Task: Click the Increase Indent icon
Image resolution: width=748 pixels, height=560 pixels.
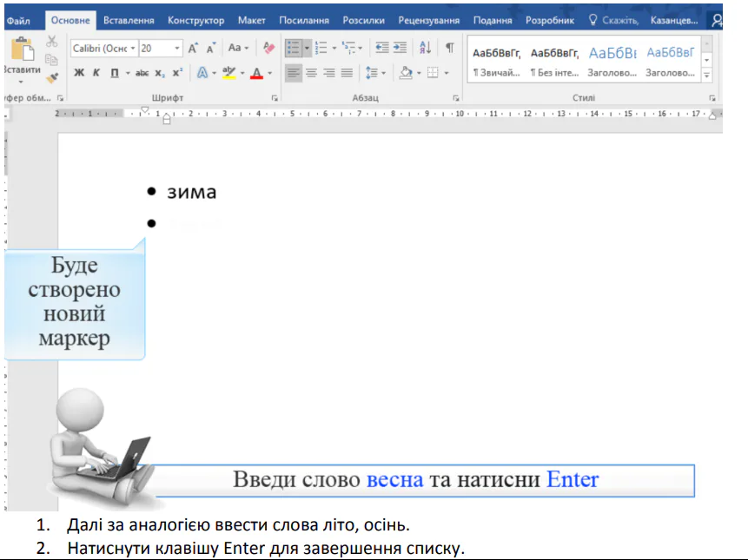Action: pyautogui.click(x=400, y=49)
